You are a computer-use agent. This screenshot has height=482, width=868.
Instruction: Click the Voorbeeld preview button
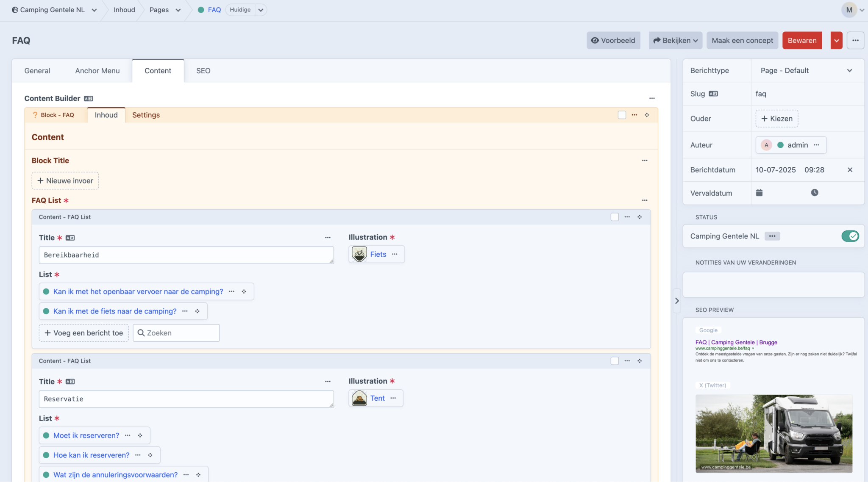point(613,41)
